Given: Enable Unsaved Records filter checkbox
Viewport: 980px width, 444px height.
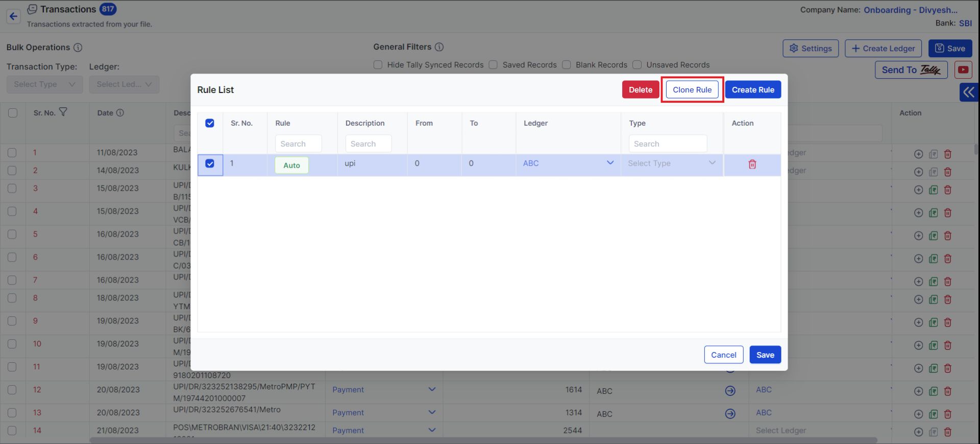Looking at the screenshot, I should [637, 65].
